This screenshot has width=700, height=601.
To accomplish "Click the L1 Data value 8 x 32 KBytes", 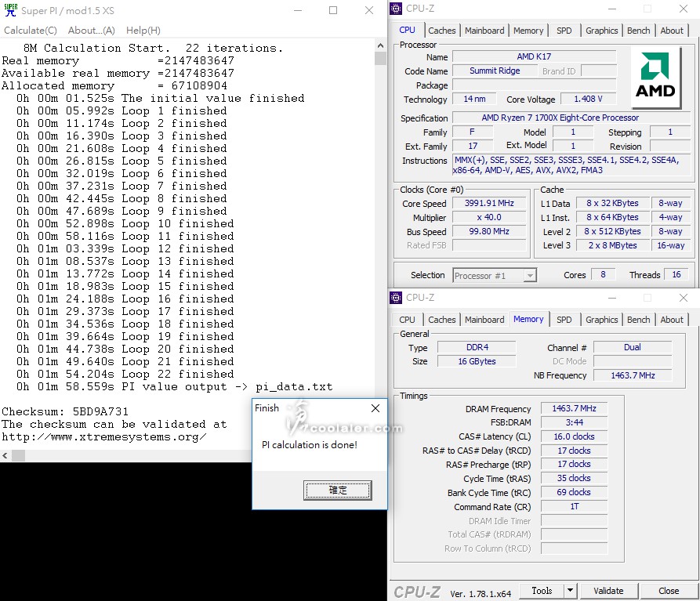I will pyautogui.click(x=612, y=203).
